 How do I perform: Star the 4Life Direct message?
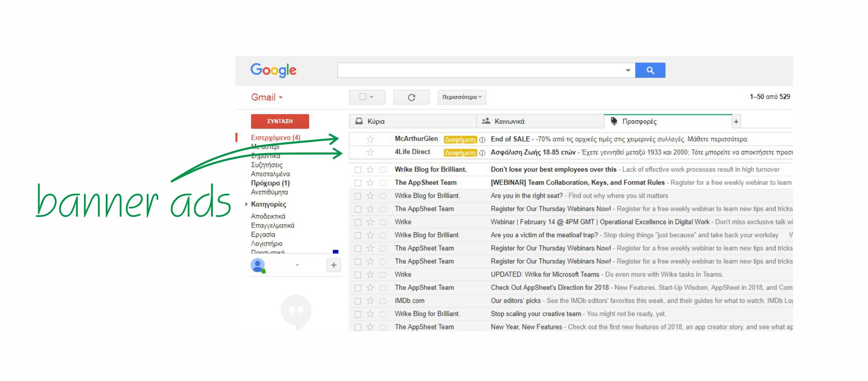370,152
